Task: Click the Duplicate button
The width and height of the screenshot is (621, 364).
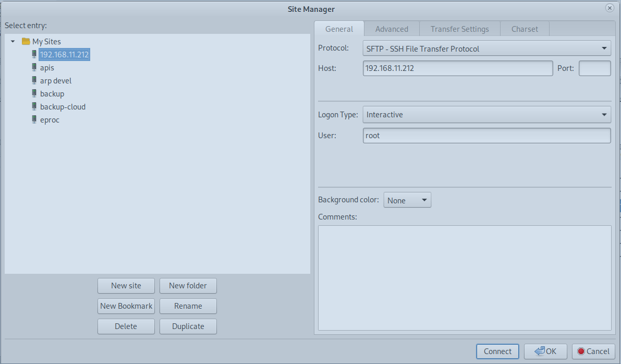Action: point(188,326)
